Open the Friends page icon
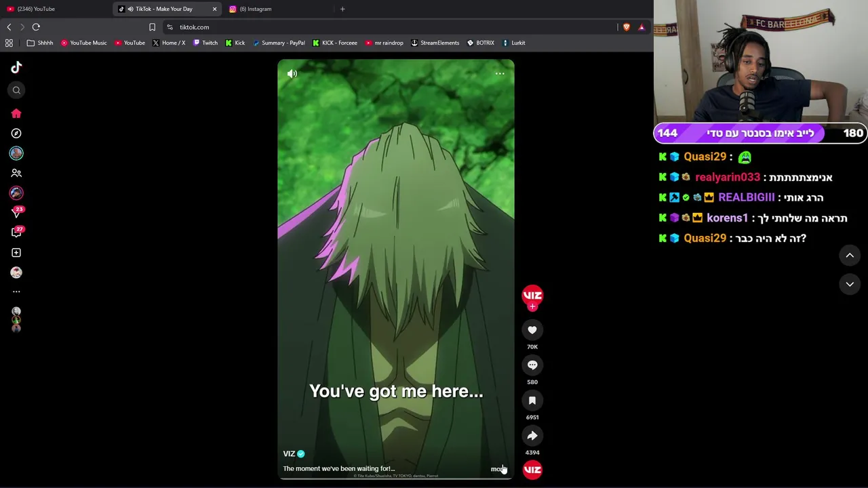Screen dimensions: 868x488 16,173
